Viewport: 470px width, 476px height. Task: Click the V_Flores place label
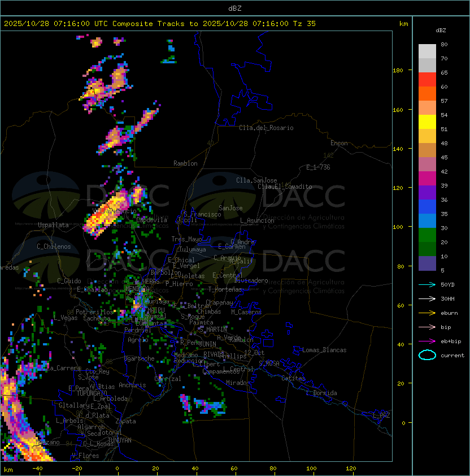pyautogui.click(x=85, y=456)
